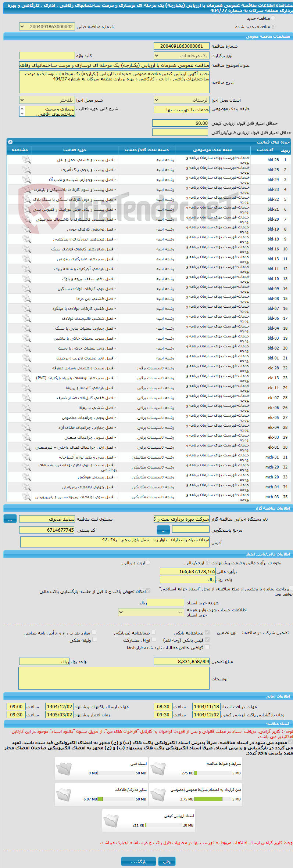Click the سایر مدارک size progress bar

[x=116, y=799]
